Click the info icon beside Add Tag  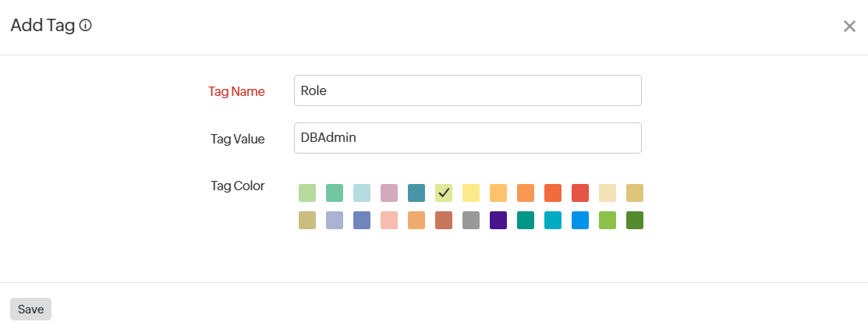85,26
